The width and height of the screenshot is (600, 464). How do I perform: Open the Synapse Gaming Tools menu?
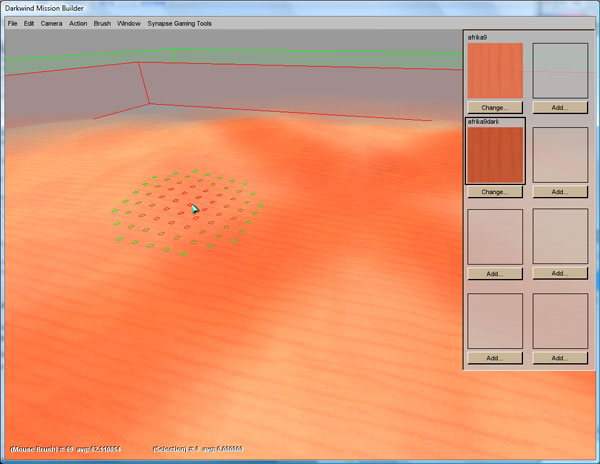[x=179, y=23]
